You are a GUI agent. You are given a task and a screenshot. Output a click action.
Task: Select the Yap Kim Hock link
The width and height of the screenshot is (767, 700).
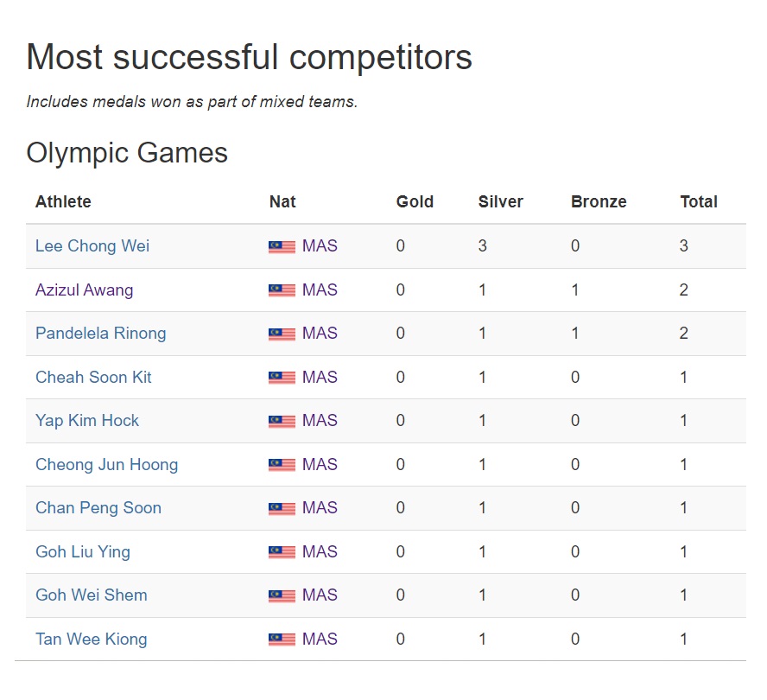click(87, 421)
